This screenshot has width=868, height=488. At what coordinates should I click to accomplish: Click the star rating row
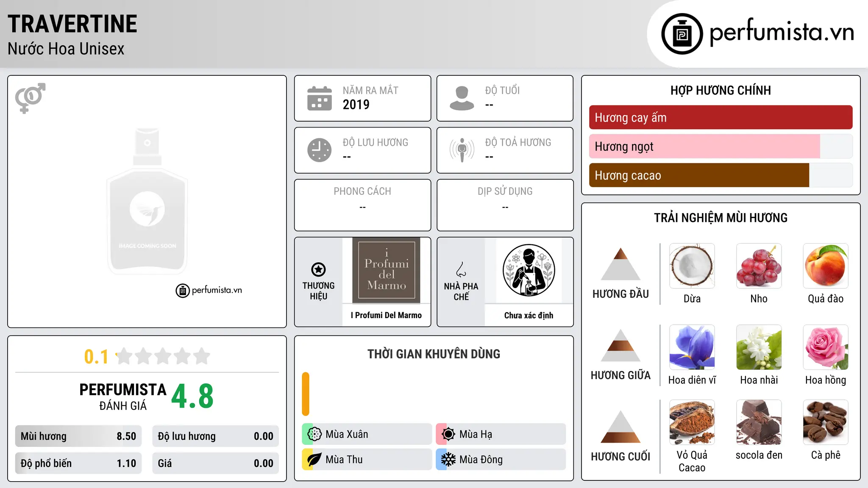click(163, 356)
